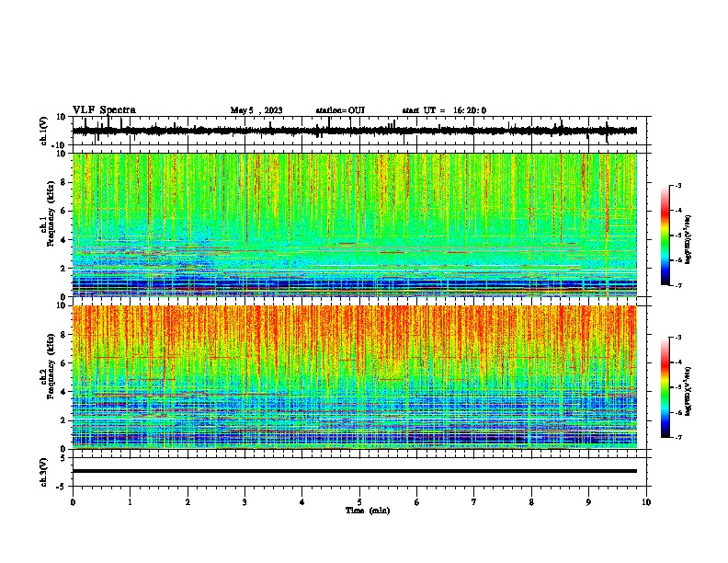The image size is (728, 563).
Task: Click the time axis tick label "8"
Action: [x=531, y=502]
